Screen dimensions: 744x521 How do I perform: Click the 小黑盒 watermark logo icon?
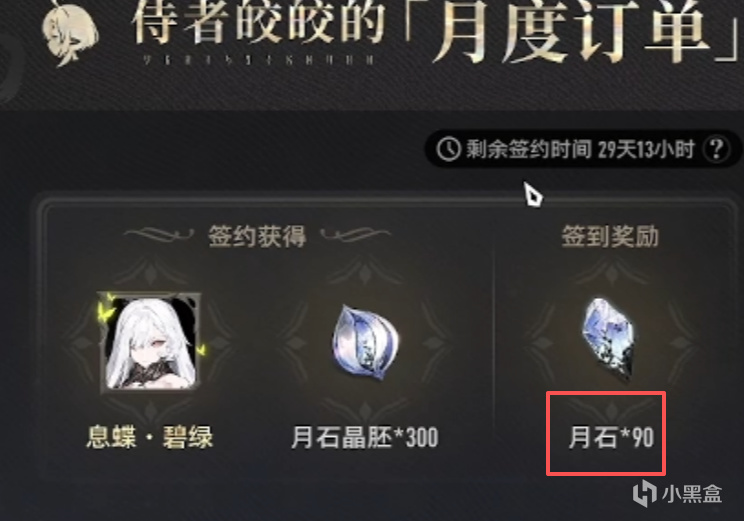(x=645, y=493)
